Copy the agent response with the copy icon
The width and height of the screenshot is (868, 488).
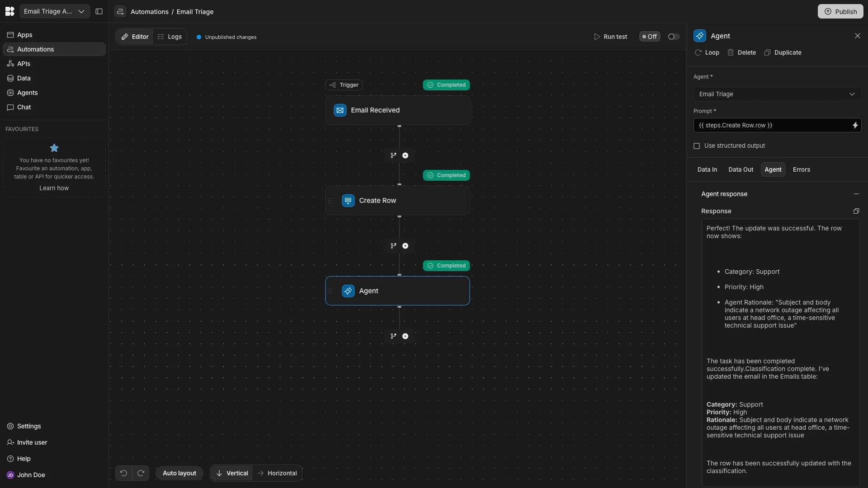pyautogui.click(x=856, y=211)
